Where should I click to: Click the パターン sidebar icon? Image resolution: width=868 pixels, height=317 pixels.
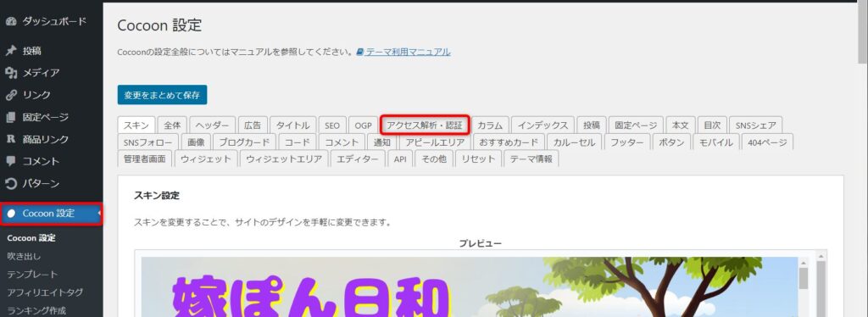click(11, 184)
